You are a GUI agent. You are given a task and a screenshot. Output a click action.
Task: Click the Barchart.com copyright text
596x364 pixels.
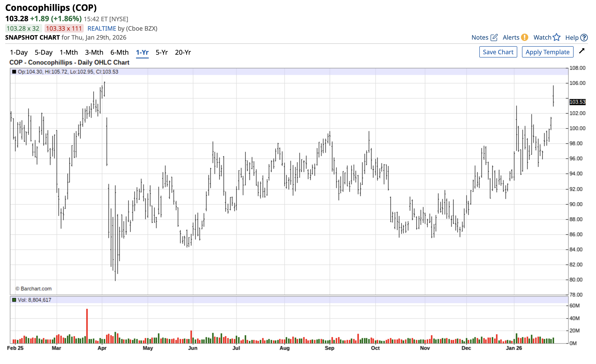pos(34,289)
